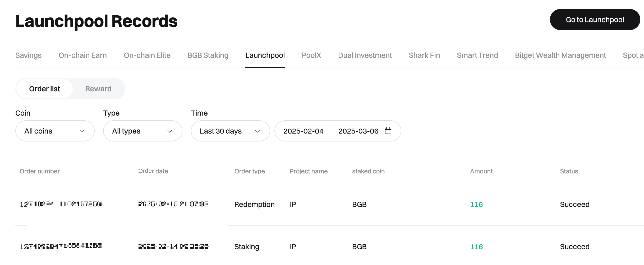The width and height of the screenshot is (644, 265).
Task: Click the Status column header
Action: pos(569,171)
